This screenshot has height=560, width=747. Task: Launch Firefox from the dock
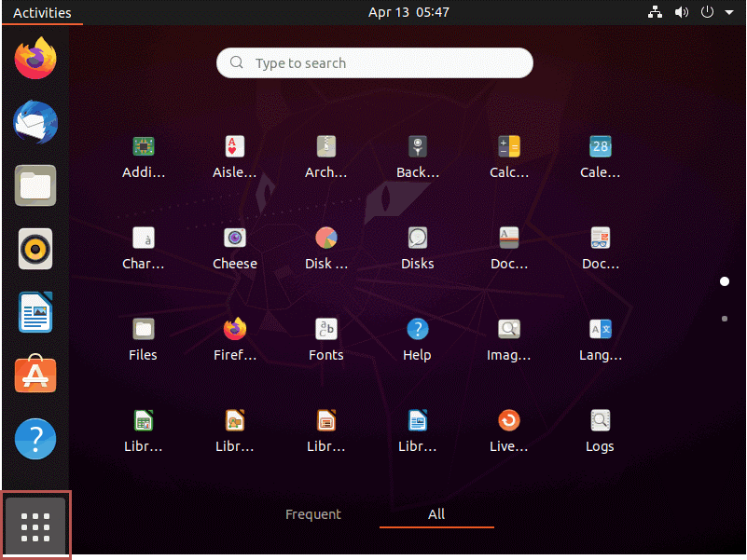(x=35, y=59)
